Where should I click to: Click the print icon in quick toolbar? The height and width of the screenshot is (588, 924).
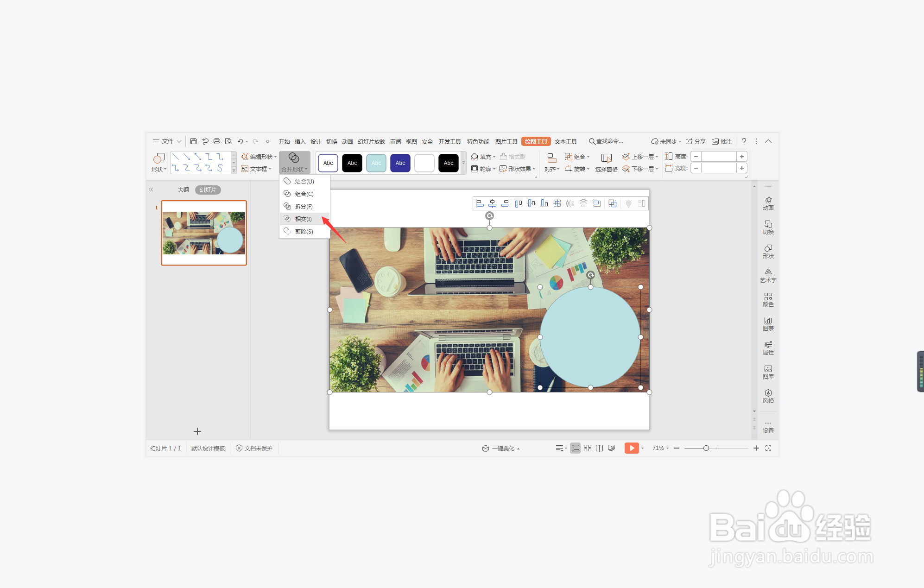pyautogui.click(x=217, y=141)
